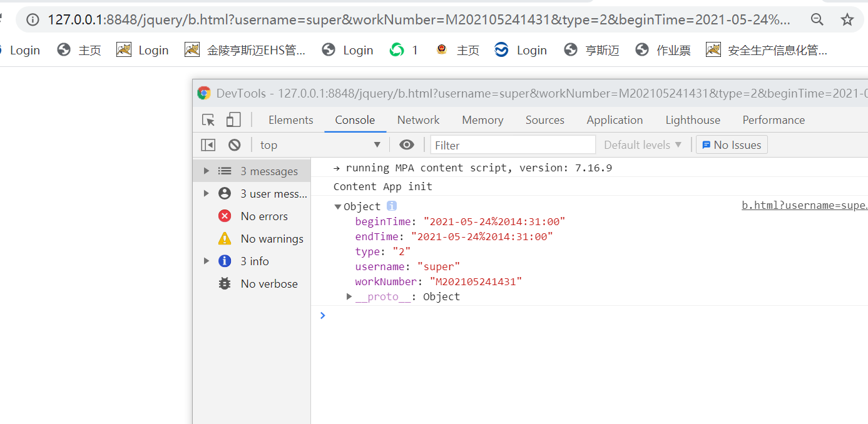This screenshot has width=868, height=424.
Task: Click the info badge next to Object
Action: 392,206
